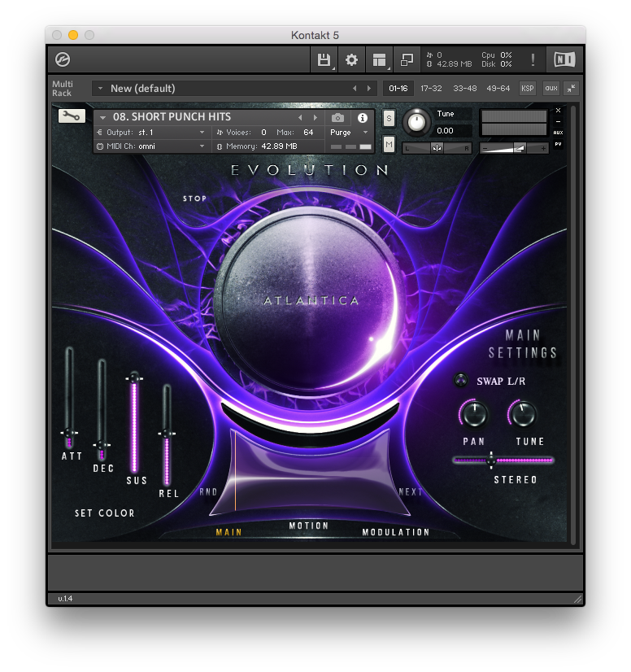Solo the instrument with S button
Screen dimensions: 631x672
(389, 118)
